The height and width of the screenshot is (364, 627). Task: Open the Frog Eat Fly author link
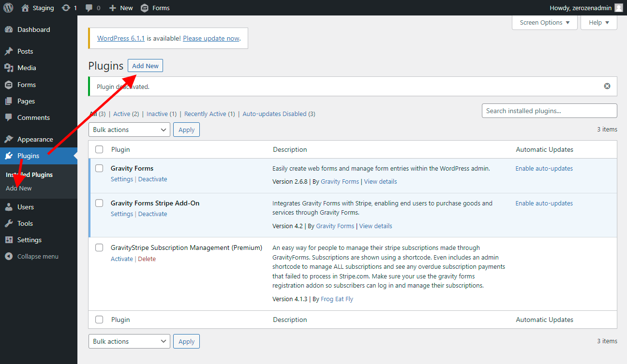click(337, 299)
